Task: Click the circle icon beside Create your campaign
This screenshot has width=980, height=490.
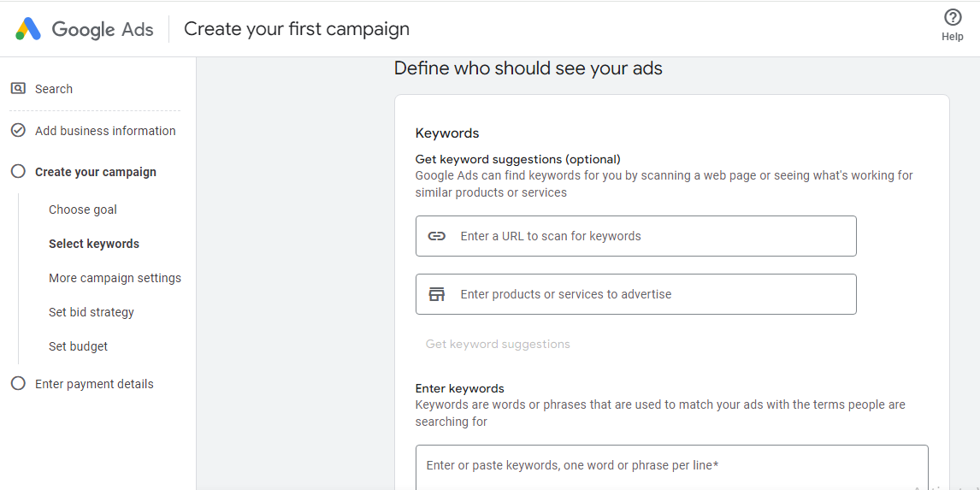Action: coord(18,172)
